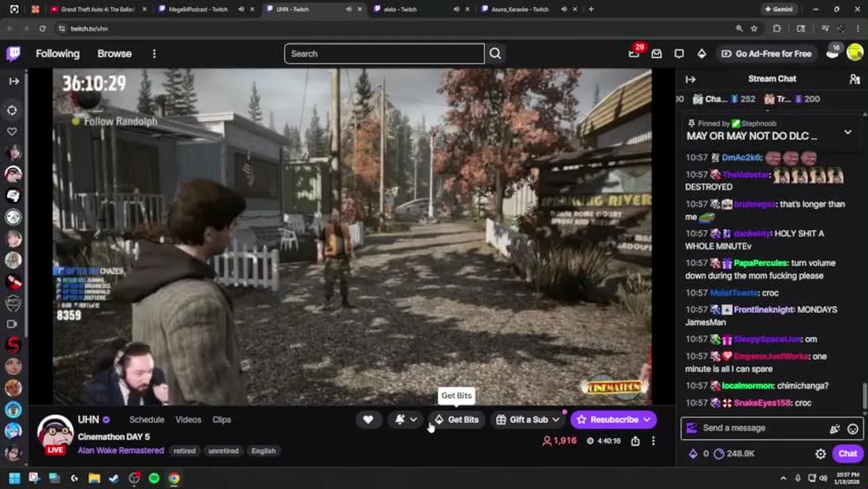Open the Clips tab for UHN
Viewport: 868px width, 489px height.
221,420
